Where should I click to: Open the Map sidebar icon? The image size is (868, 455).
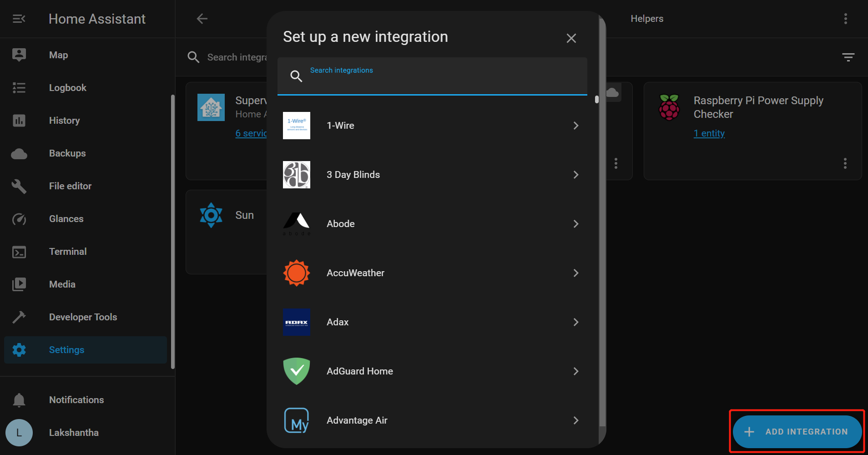[x=19, y=55]
